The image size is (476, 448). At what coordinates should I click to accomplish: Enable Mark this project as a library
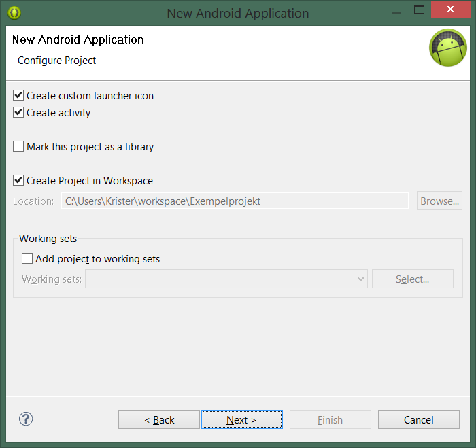18,146
